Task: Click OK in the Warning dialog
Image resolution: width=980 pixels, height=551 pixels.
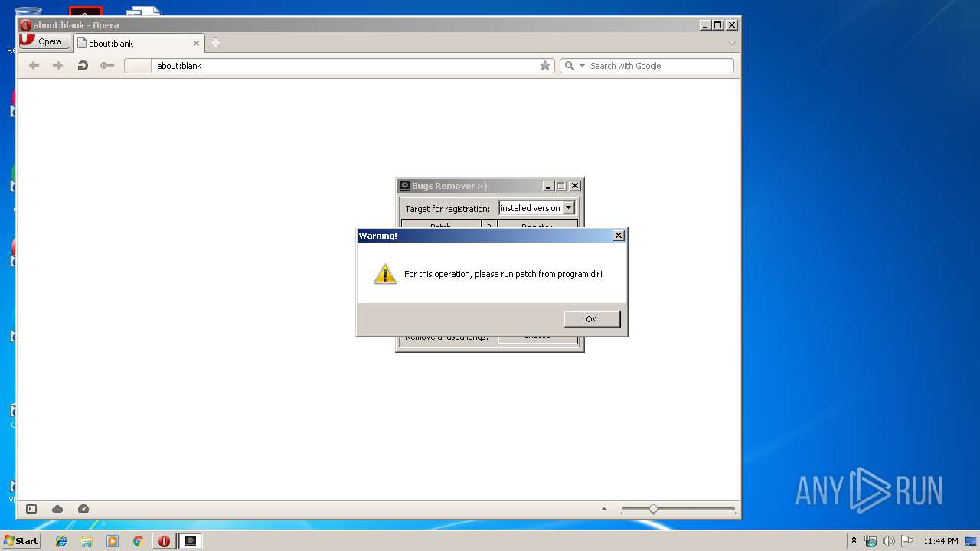Action: (591, 319)
